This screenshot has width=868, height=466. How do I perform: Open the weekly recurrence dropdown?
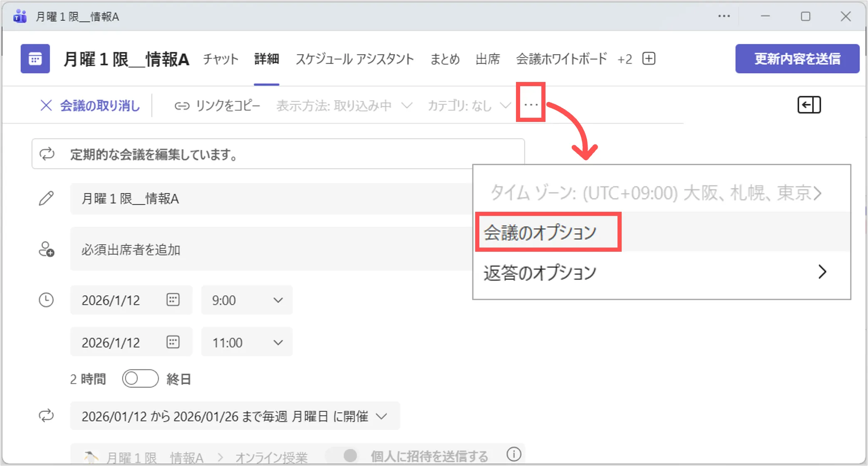coord(235,416)
